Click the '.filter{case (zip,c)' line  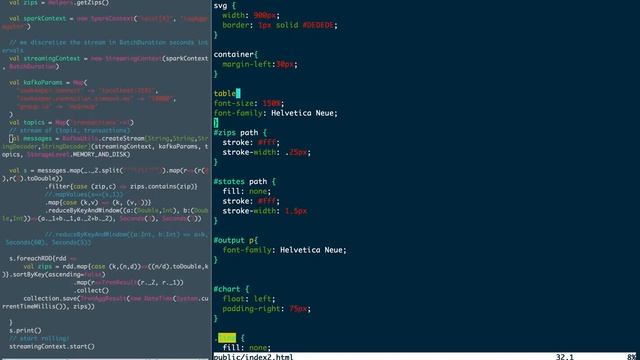point(121,187)
